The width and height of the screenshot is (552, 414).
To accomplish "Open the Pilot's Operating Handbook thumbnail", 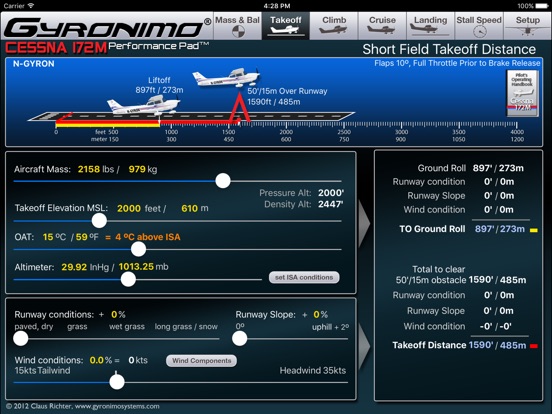I will pos(522,93).
